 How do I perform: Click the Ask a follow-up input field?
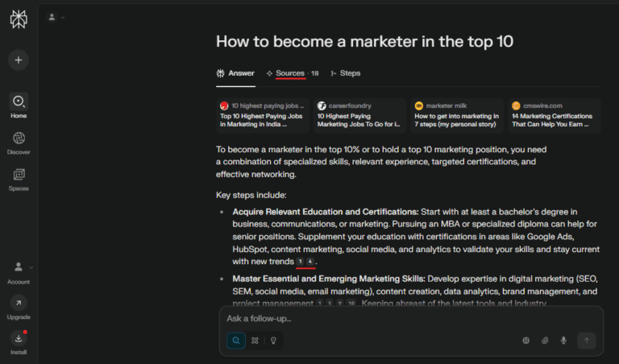(387, 318)
